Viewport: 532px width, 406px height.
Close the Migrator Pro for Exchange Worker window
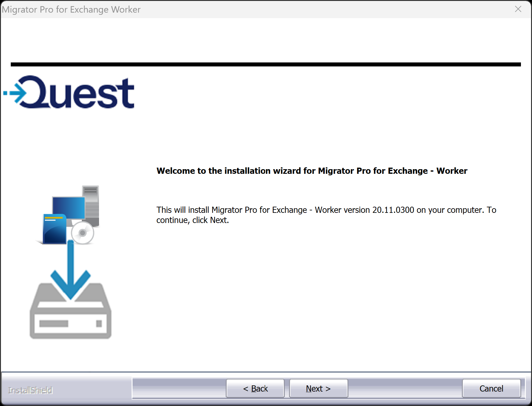pyautogui.click(x=518, y=9)
